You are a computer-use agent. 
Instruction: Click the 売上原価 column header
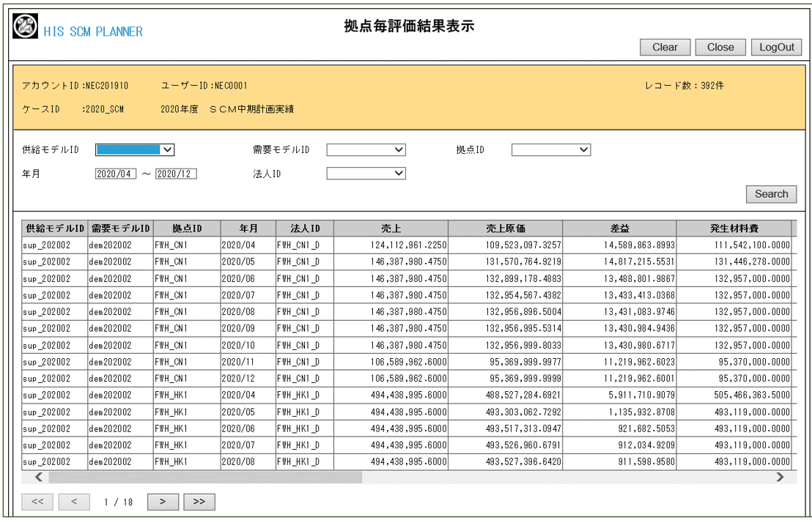(505, 229)
